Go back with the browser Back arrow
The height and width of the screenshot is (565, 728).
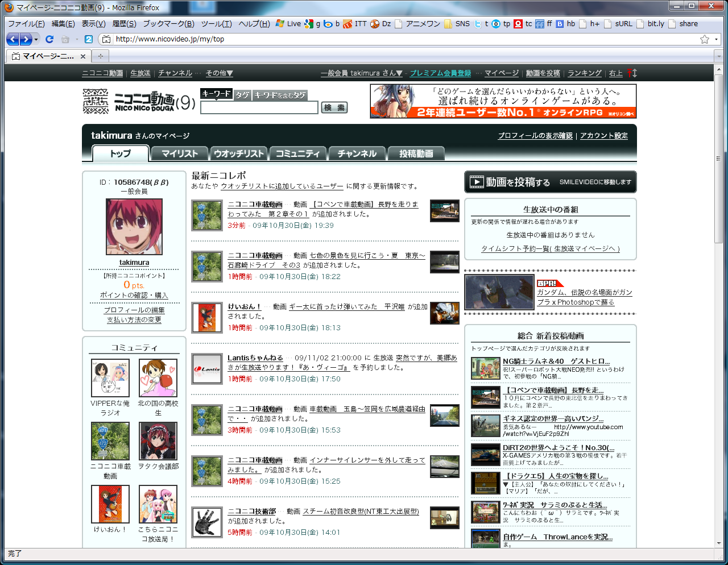[x=13, y=39]
